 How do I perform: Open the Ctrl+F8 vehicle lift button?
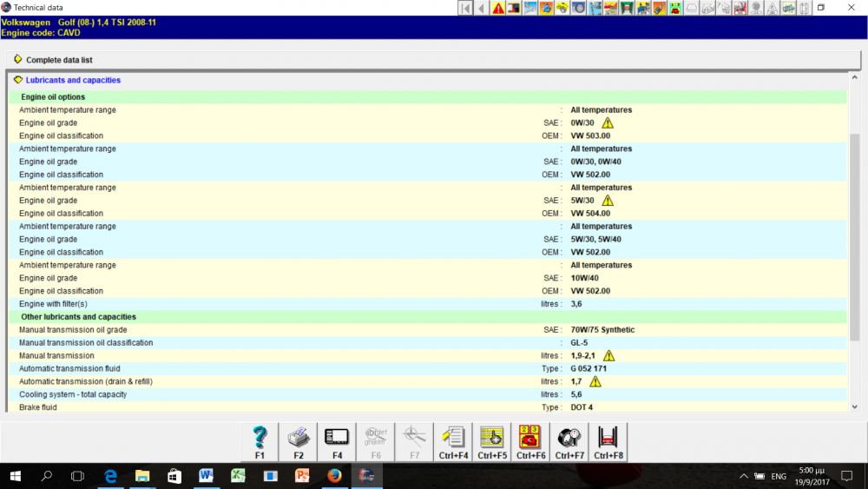point(608,441)
